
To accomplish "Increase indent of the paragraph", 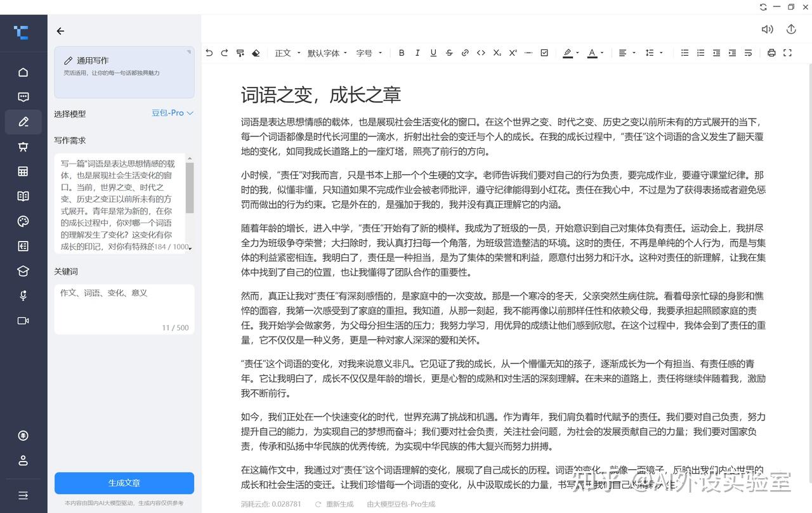I will pyautogui.click(x=732, y=53).
